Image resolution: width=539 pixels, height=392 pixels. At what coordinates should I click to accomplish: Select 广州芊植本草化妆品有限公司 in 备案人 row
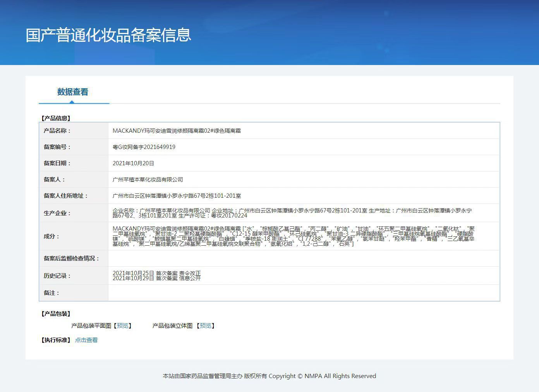coord(148,180)
